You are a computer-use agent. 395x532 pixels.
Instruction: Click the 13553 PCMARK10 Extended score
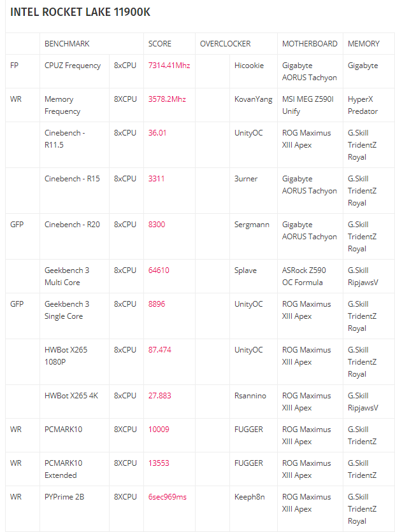tap(159, 463)
